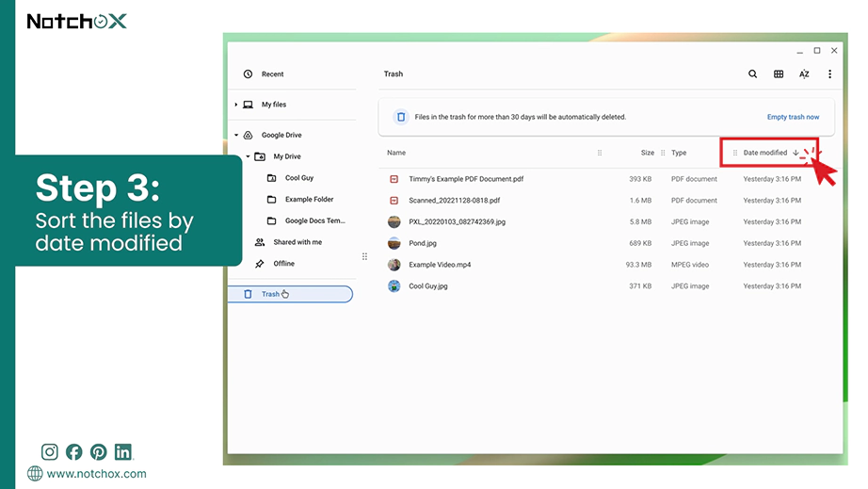The image size is (868, 489).
Task: Open the AZ sort options
Action: pyautogui.click(x=804, y=73)
